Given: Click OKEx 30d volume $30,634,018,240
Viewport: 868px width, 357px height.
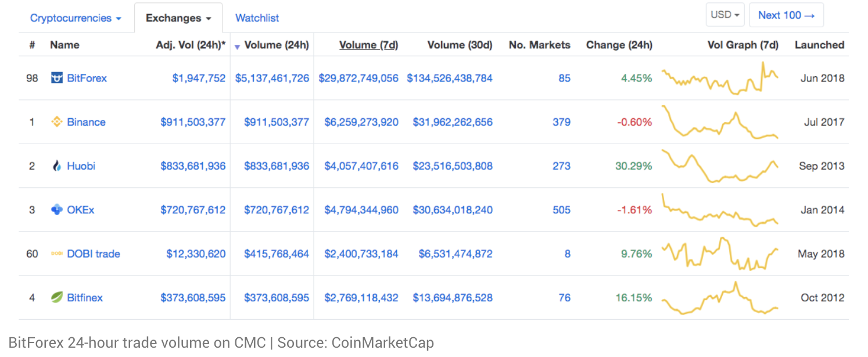Looking at the screenshot, I should 453,210.
